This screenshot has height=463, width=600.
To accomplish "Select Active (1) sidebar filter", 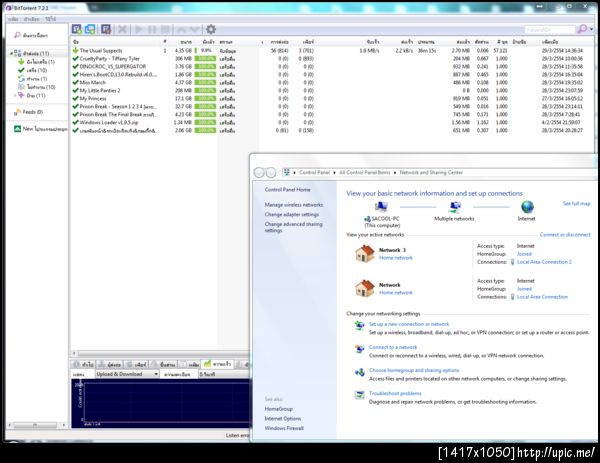I will coord(33,78).
